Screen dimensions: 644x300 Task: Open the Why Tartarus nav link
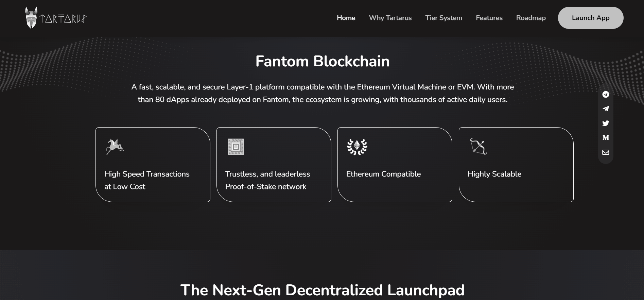coord(390,18)
